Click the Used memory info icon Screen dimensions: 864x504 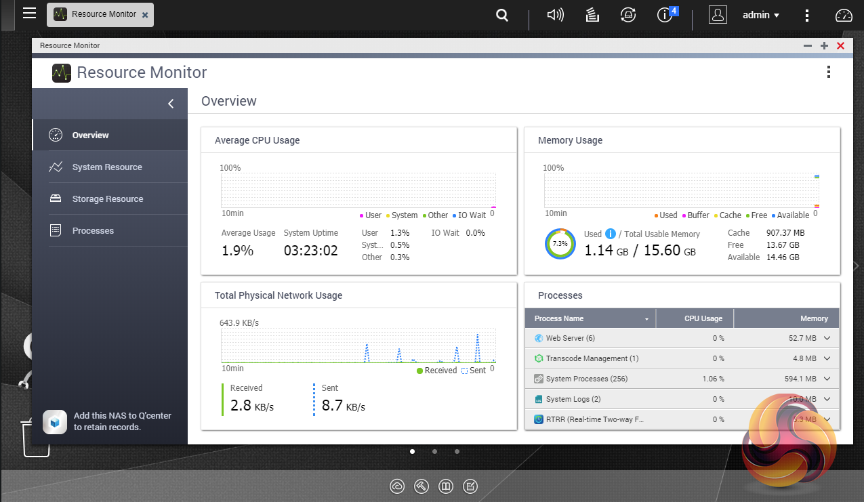click(x=610, y=234)
